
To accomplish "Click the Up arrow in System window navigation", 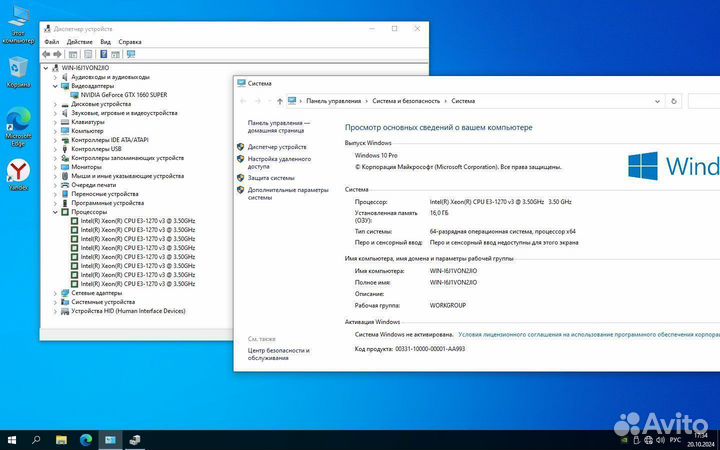I will coord(280,101).
